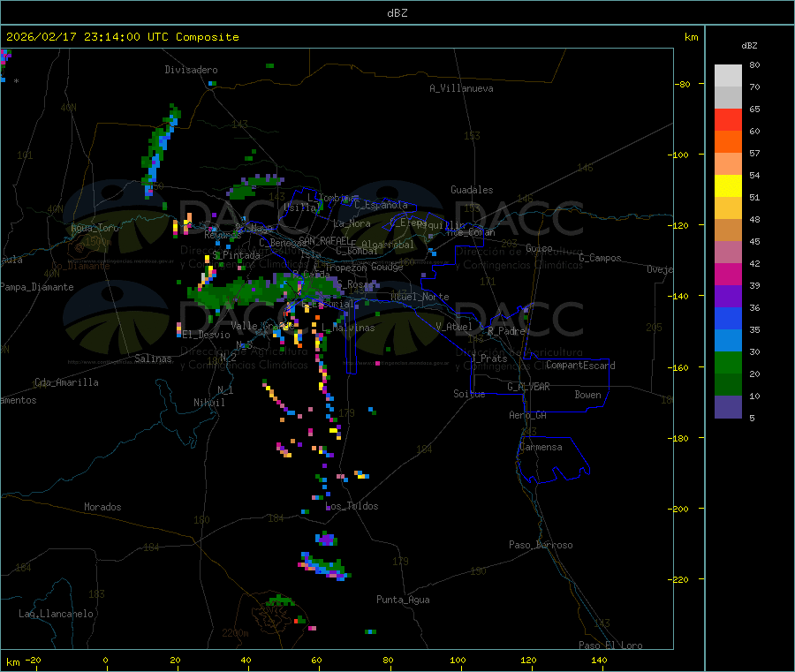Image resolution: width=795 pixels, height=672 pixels.
Task: Select the purple 39 dBZ color swatch
Action: [728, 297]
